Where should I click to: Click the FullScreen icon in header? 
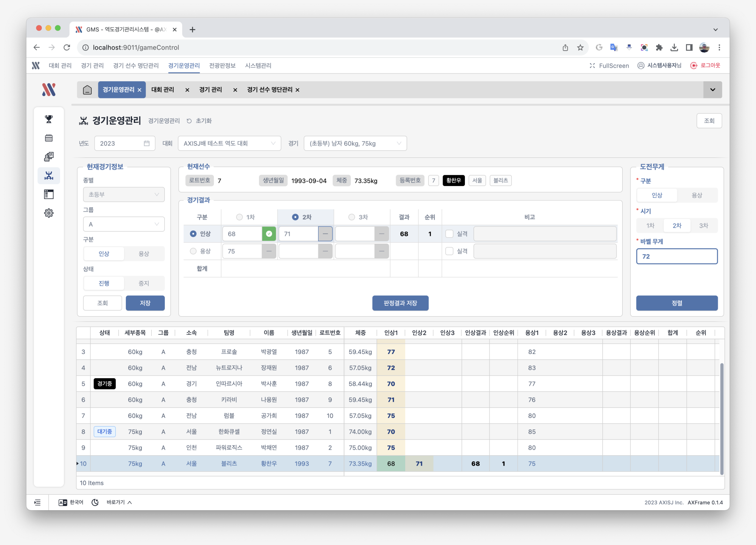tap(592, 65)
